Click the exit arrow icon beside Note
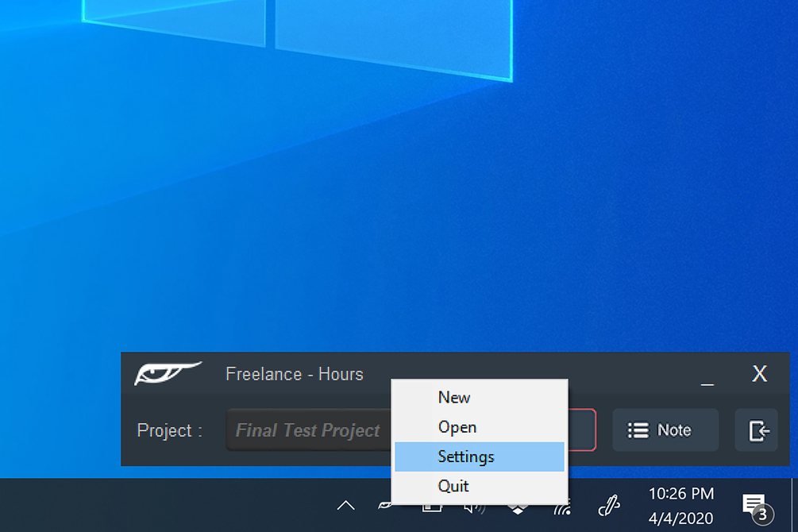Viewport: 798px width, 532px height. [x=757, y=430]
